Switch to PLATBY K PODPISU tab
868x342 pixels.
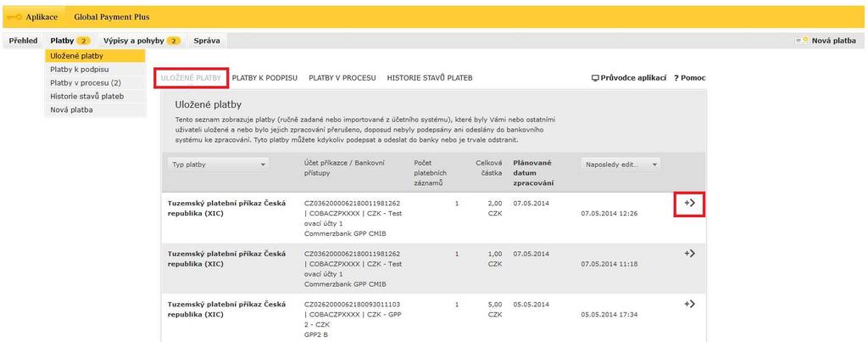[264, 78]
